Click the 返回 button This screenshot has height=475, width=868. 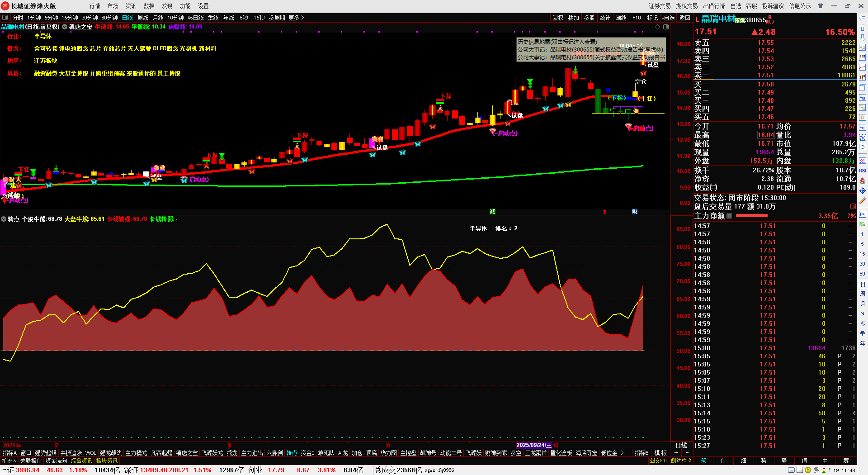click(685, 18)
